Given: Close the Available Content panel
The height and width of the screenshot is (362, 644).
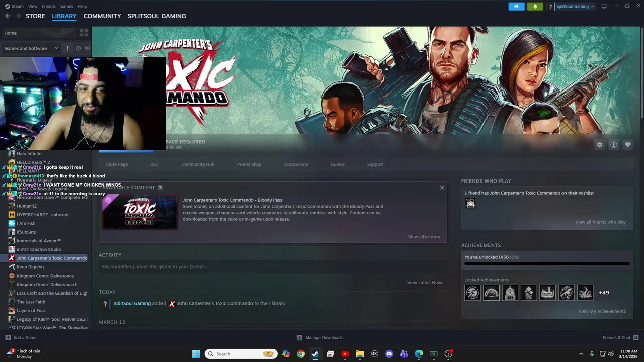Looking at the screenshot, I should [x=442, y=188].
